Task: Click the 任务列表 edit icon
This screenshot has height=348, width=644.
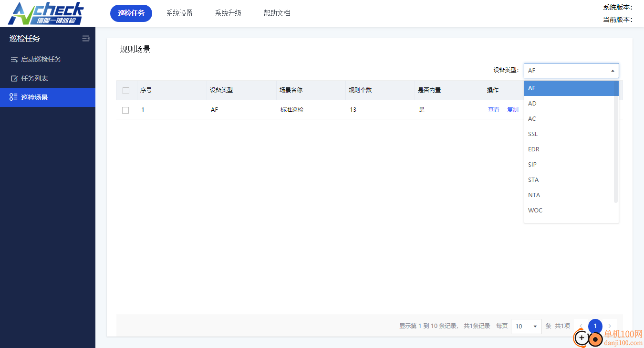Action: [x=14, y=78]
